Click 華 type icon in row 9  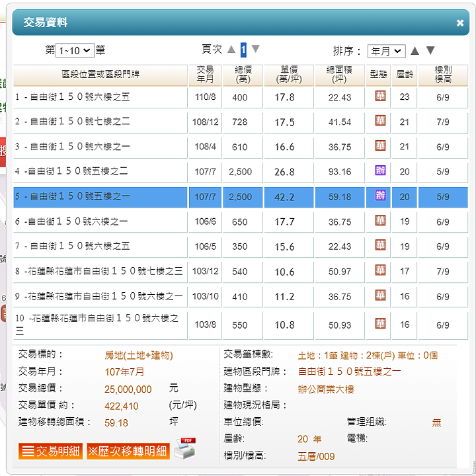380,295
